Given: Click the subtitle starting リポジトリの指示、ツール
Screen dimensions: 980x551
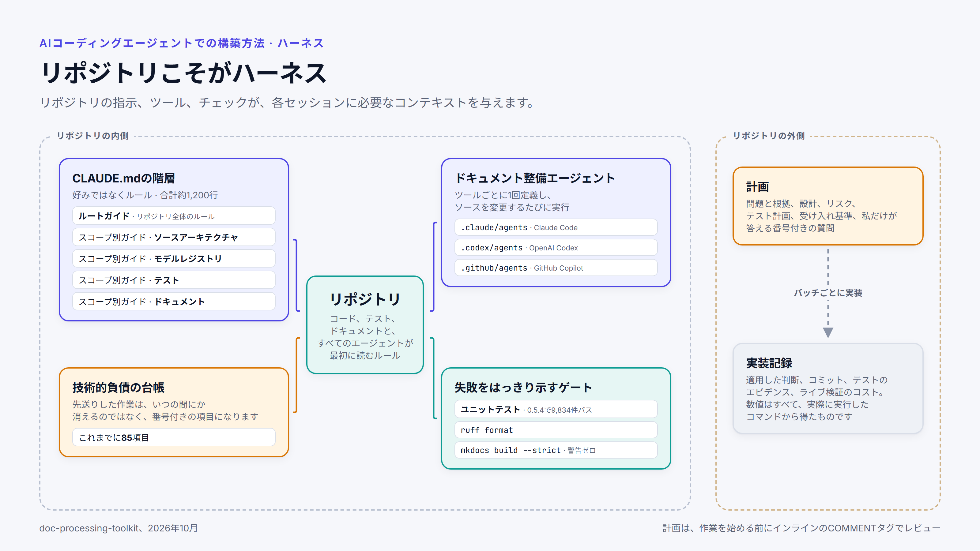Looking at the screenshot, I should click(x=288, y=103).
